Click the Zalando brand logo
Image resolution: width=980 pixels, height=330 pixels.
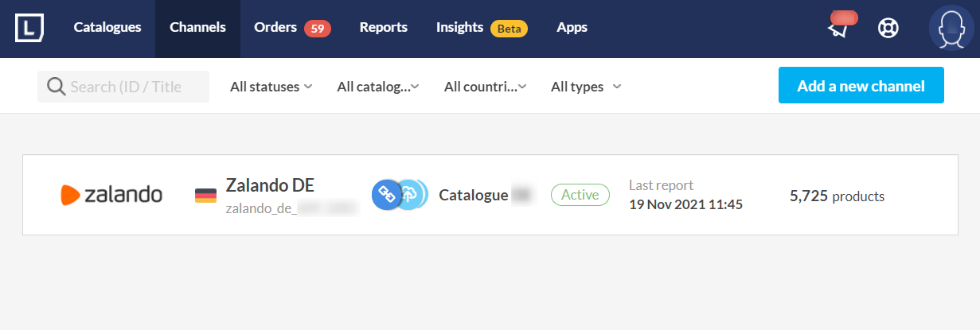tap(111, 195)
